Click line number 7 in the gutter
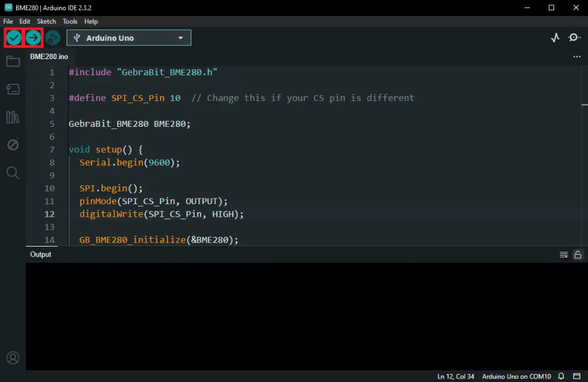Image resolution: width=588 pixels, height=382 pixels. [52, 150]
